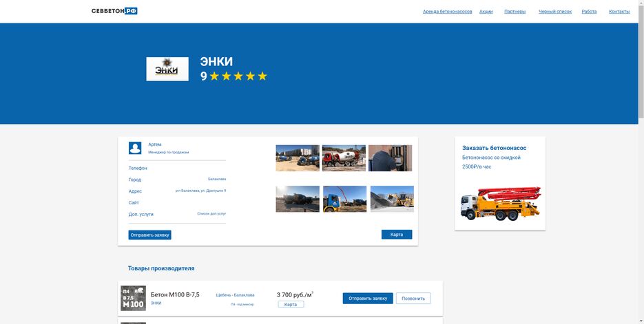The height and width of the screenshot is (324, 644).
Task: Open the yellow loader at gravel pile photo
Action: (x=392, y=199)
